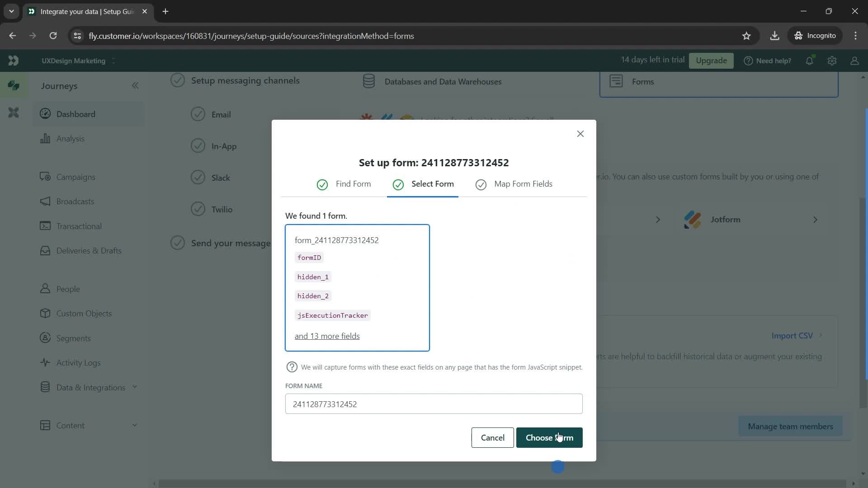Screen dimensions: 868x488
Task: Open the Dashboard panel
Action: [x=75, y=114]
